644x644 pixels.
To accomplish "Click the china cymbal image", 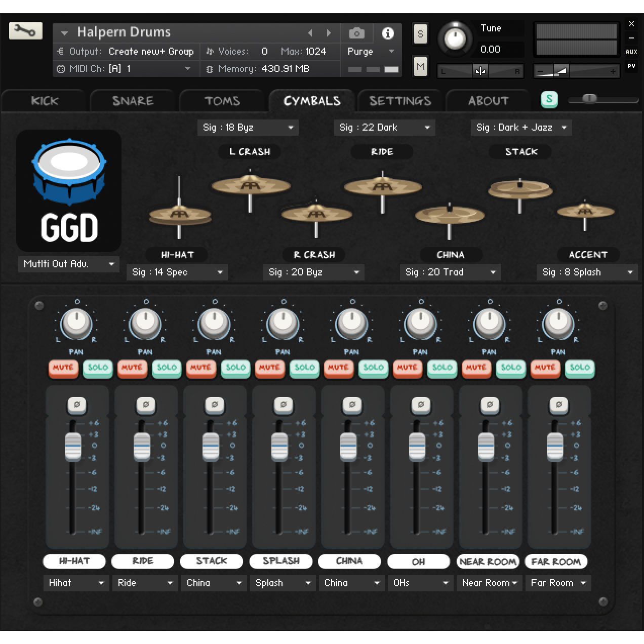I will tap(450, 215).
